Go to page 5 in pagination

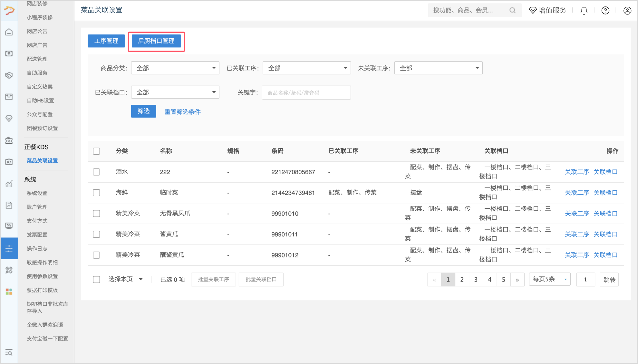point(504,280)
